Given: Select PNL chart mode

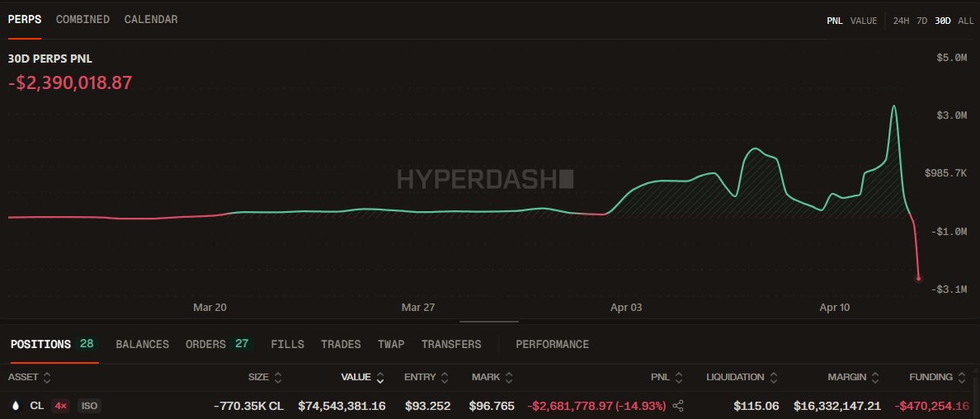Looking at the screenshot, I should coord(834,21).
